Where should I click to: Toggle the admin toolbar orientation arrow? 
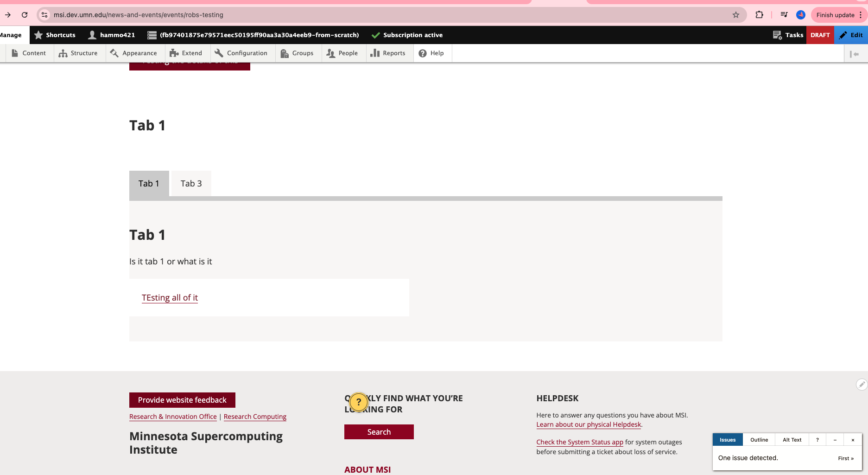tap(854, 54)
